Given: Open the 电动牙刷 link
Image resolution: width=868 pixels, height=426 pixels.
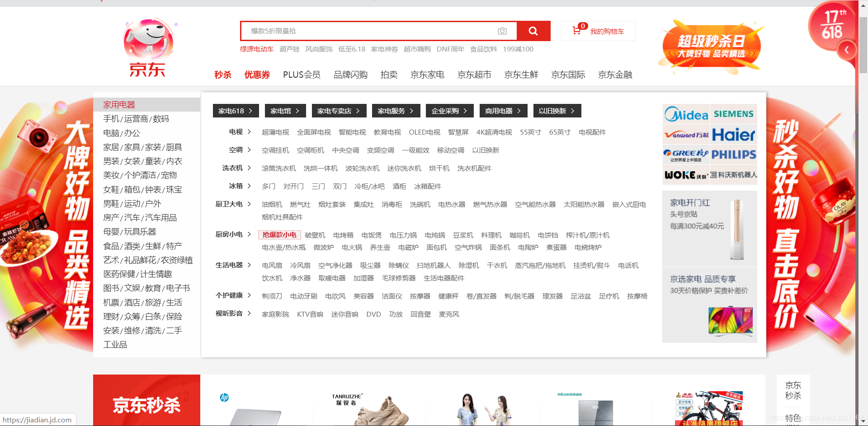Looking at the screenshot, I should 303,296.
